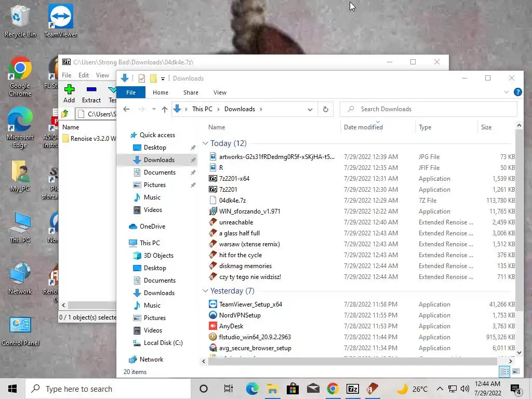This screenshot has height=399, width=532.
Task: Click the Up one level arrow in Explorer
Action: point(165,109)
